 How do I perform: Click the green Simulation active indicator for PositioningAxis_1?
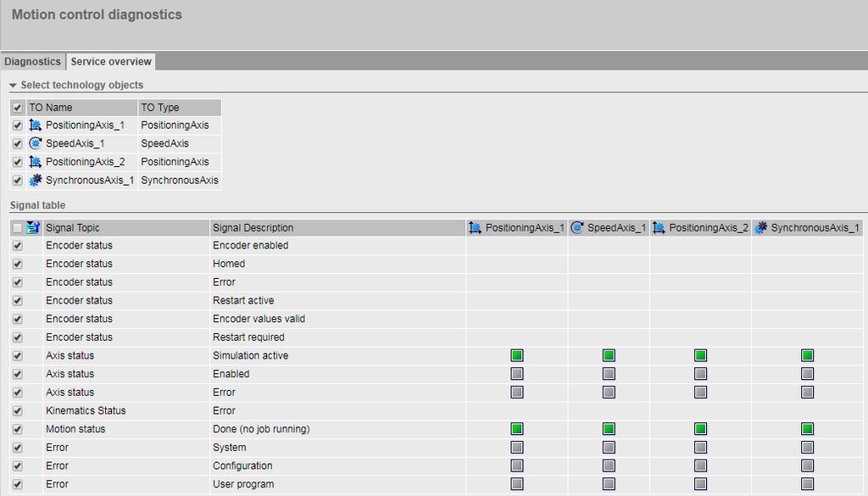click(517, 355)
